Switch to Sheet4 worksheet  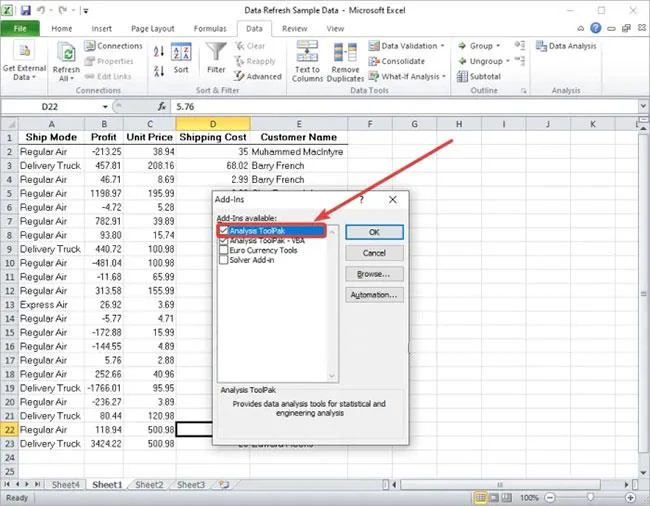click(65, 484)
